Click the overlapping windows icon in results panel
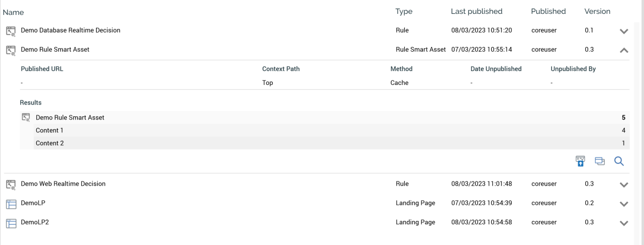This screenshot has height=245, width=644. 600,161
